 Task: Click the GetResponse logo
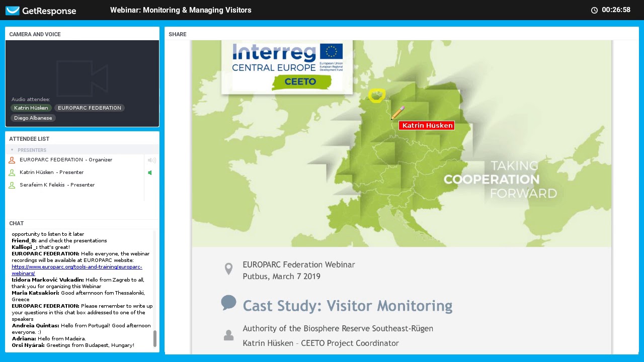pos(41,11)
